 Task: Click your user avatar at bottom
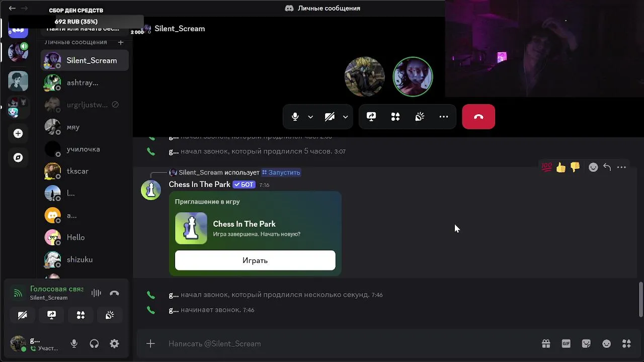[18, 344]
